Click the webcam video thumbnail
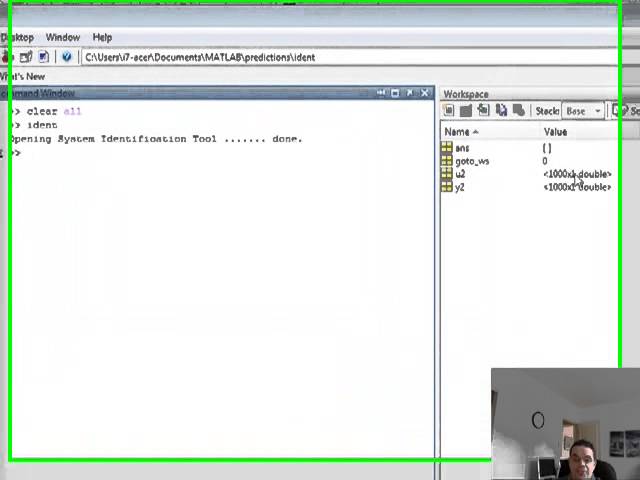The height and width of the screenshot is (480, 640). (565, 424)
